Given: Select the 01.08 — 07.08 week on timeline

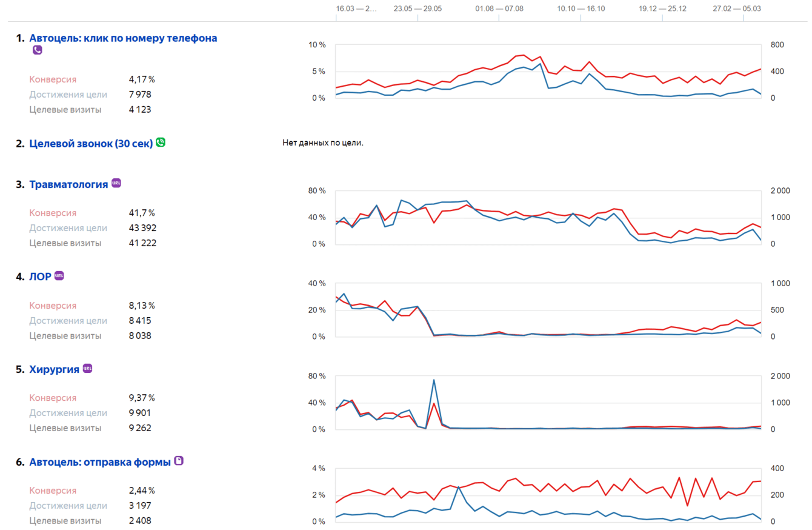Looking at the screenshot, I should [x=499, y=8].
